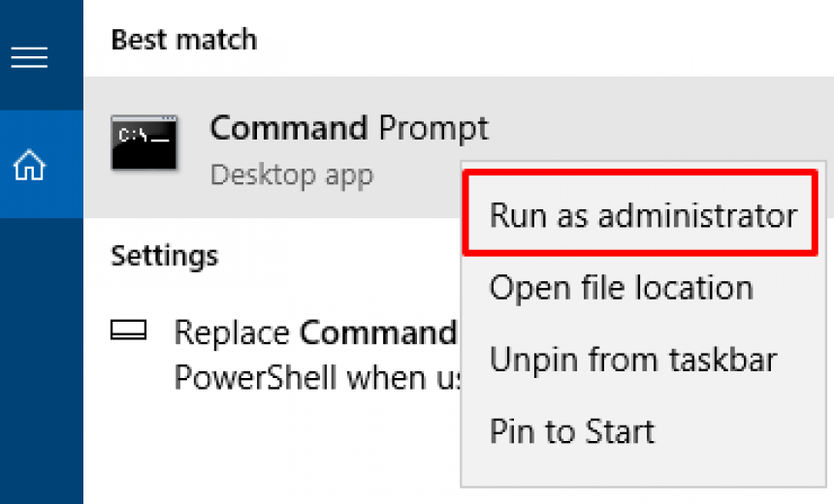The image size is (834, 504).
Task: Select the Home icon in the sidebar
Action: pyautogui.click(x=29, y=165)
